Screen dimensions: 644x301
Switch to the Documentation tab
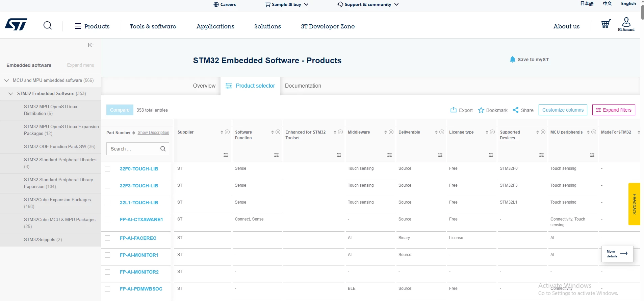click(303, 86)
